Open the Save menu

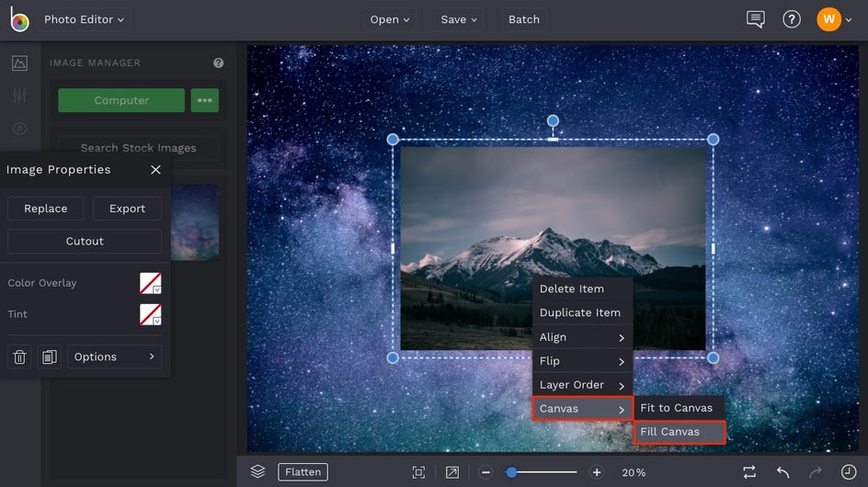tap(458, 19)
